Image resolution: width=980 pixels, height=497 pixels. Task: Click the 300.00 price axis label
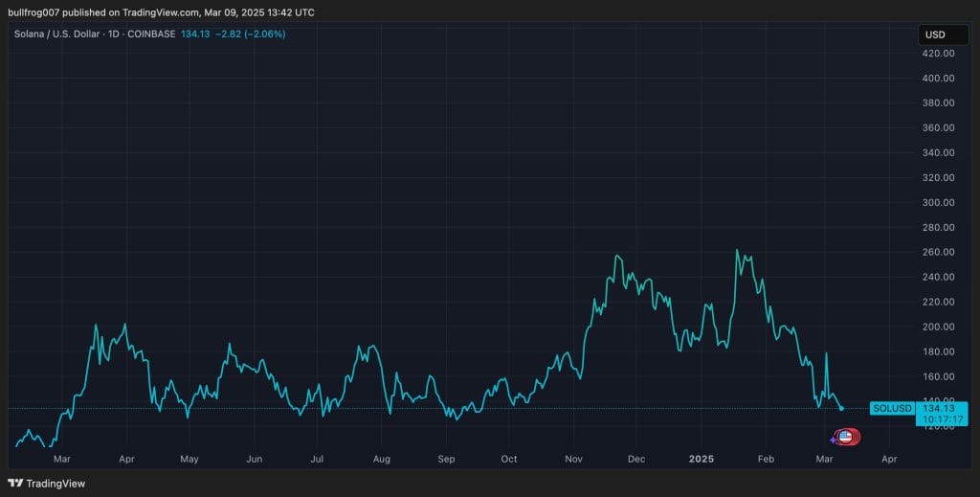[x=938, y=203]
